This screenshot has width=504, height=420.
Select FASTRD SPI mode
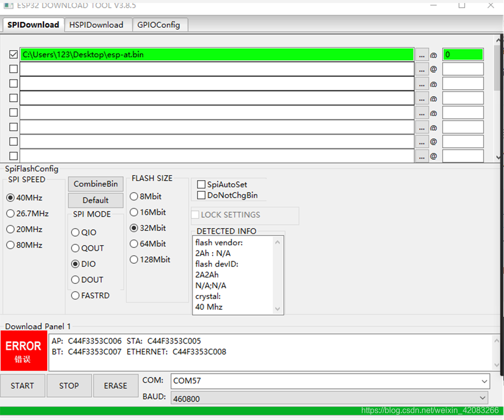tap(90, 296)
